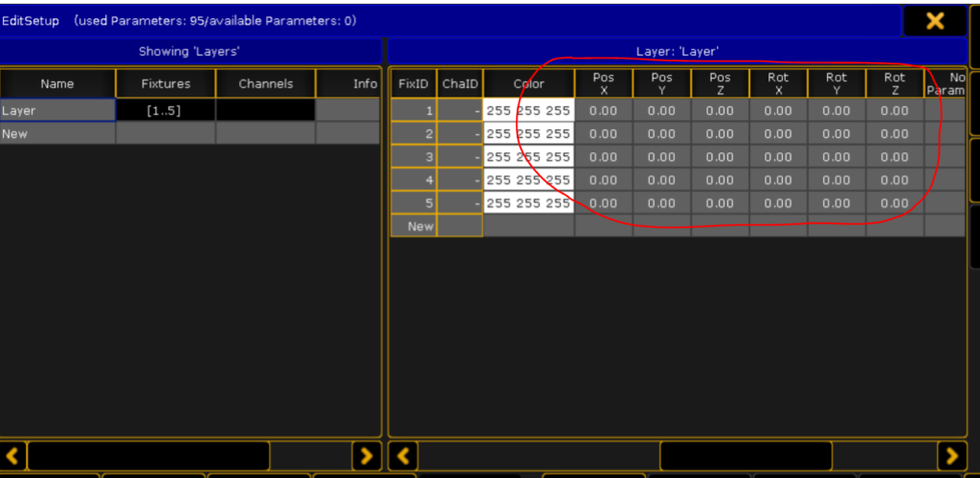The width and height of the screenshot is (980, 478).
Task: Click Pos Y value of fixture 4
Action: (x=662, y=180)
